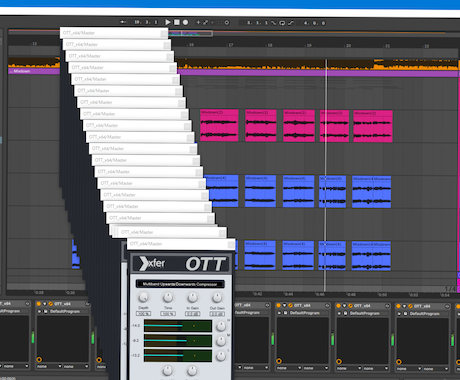Click the MIDI arrangement overdub plus icon
Screen dimensions: 460x380
[x=198, y=22]
